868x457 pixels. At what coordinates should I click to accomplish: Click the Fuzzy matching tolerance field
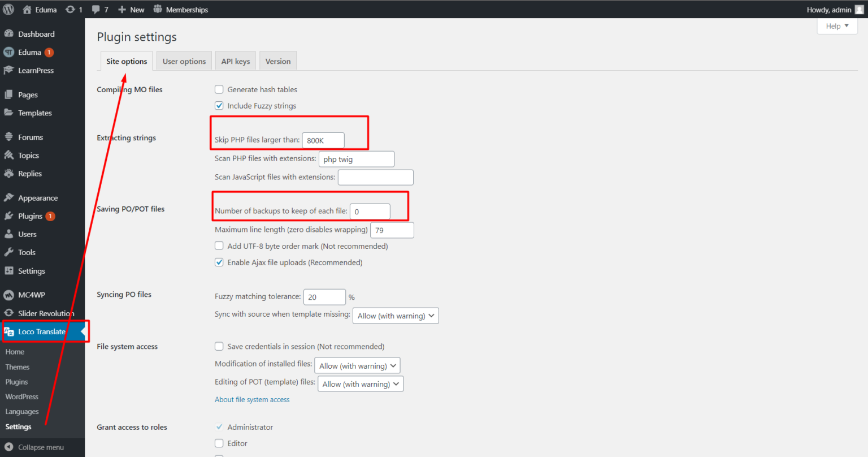324,296
